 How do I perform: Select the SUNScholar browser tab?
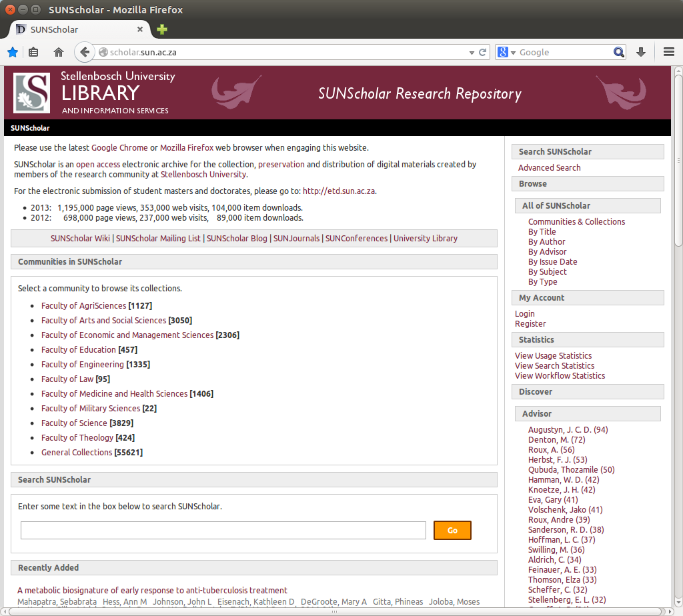pyautogui.click(x=80, y=29)
